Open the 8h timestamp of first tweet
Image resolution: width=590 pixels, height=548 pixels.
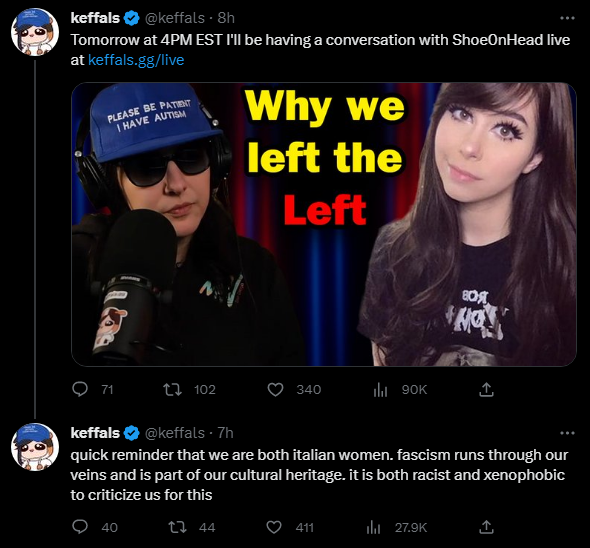(226, 18)
